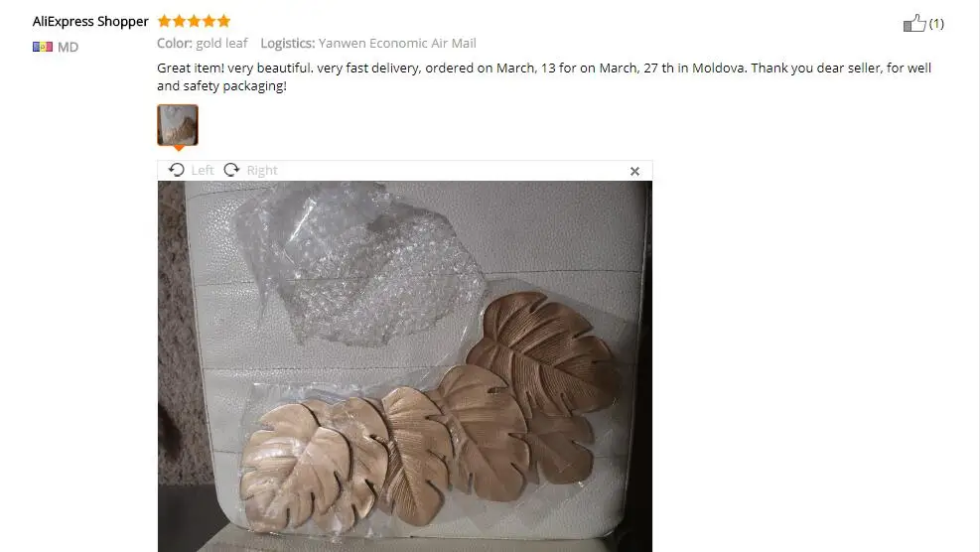Click the third rating star
This screenshot has width=980, height=552.
(x=195, y=21)
